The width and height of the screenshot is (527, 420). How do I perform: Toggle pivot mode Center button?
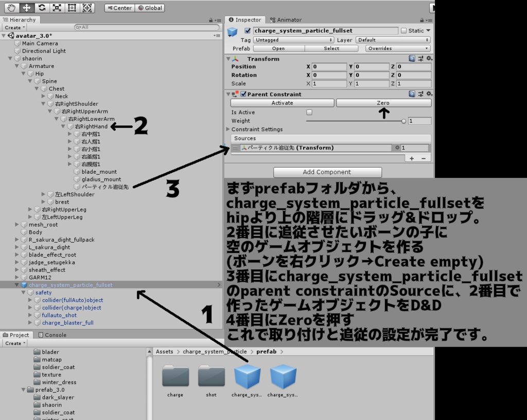119,8
